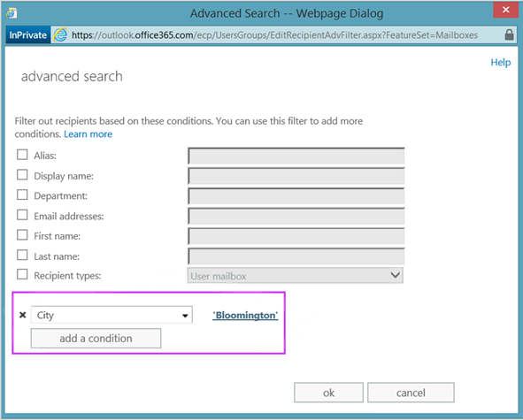Check the Recipient types checkbox
Image resolution: width=523 pixels, height=420 pixels.
click(x=22, y=274)
